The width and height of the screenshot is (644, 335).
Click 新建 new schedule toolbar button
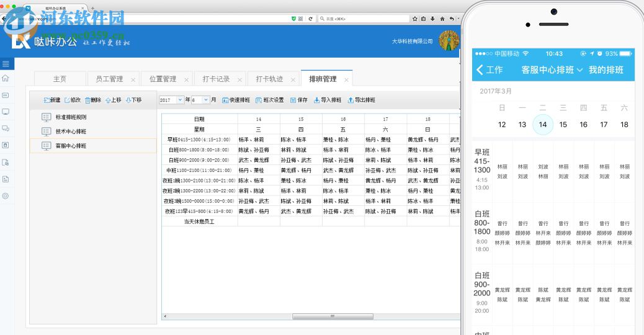(51, 100)
